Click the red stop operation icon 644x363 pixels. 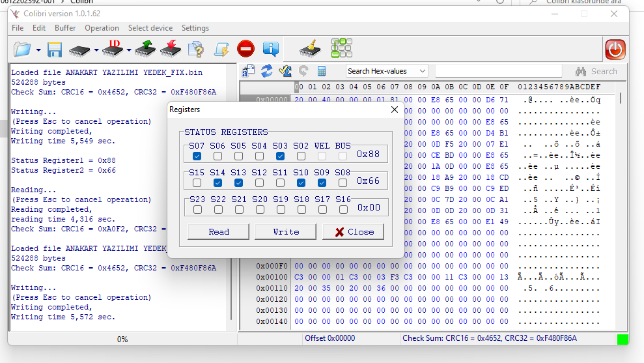[x=245, y=49]
